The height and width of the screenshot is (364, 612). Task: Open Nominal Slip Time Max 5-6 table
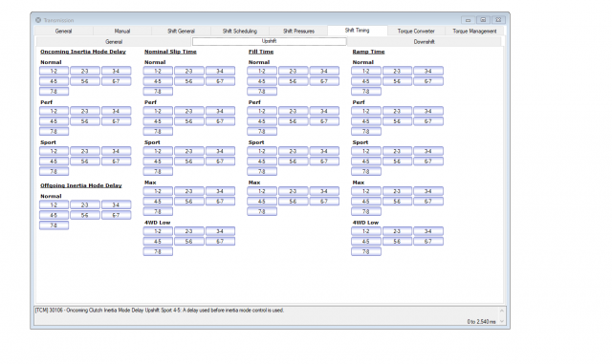(189, 202)
